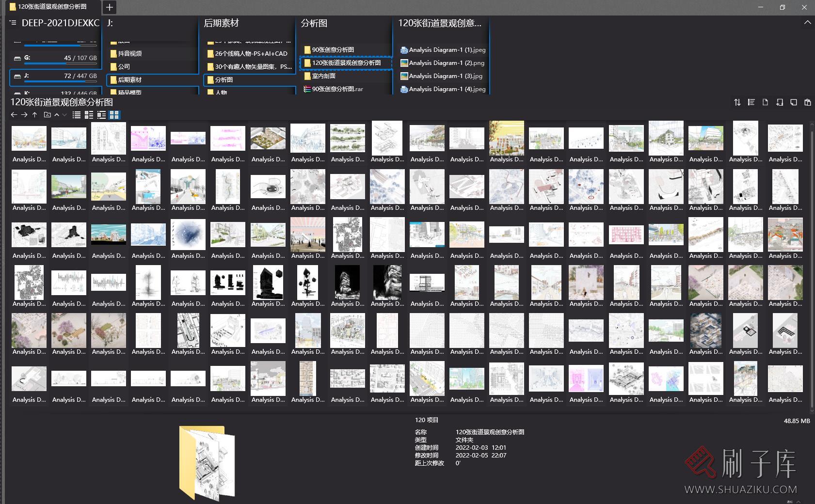Click the folder history icon
The height and width of the screenshot is (504, 815).
[47, 115]
